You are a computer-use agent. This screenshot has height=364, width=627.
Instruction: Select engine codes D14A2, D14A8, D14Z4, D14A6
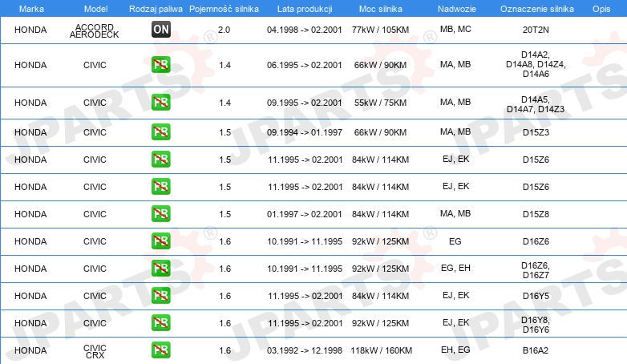tap(536, 64)
